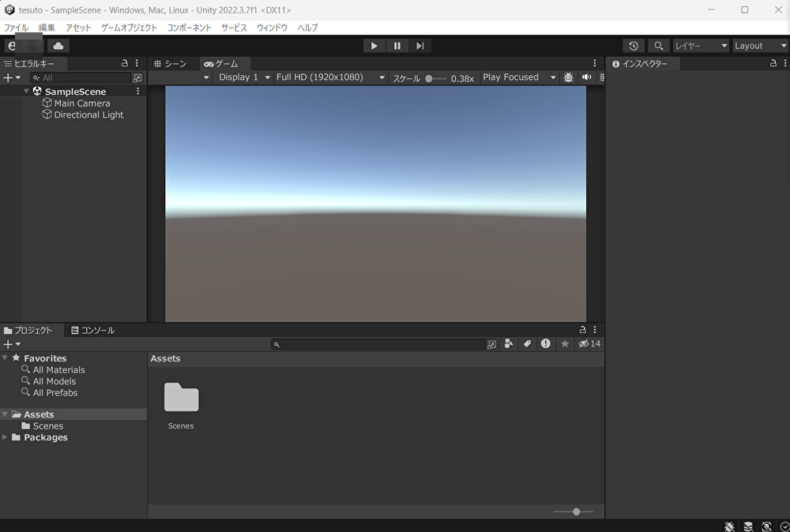Viewport: 790px width, 532px height.
Task: Click the Assets breadcrumb label
Action: pyautogui.click(x=165, y=358)
